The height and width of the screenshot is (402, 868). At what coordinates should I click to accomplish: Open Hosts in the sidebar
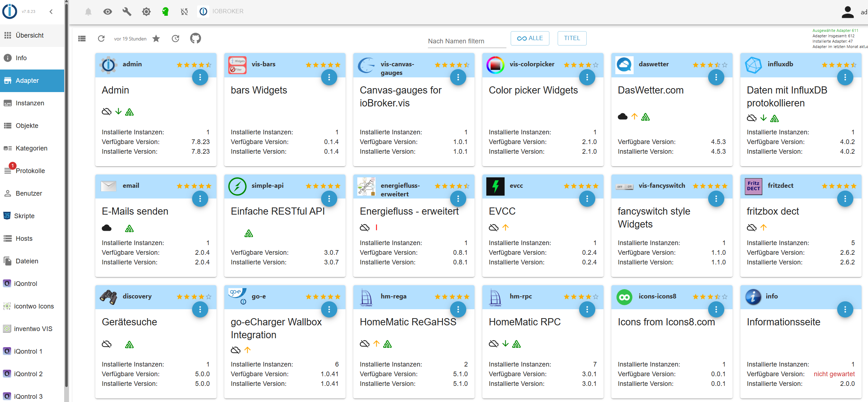32,239
